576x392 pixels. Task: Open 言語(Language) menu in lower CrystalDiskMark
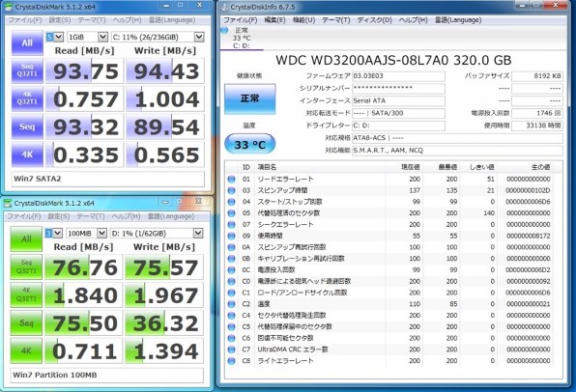[x=170, y=216]
